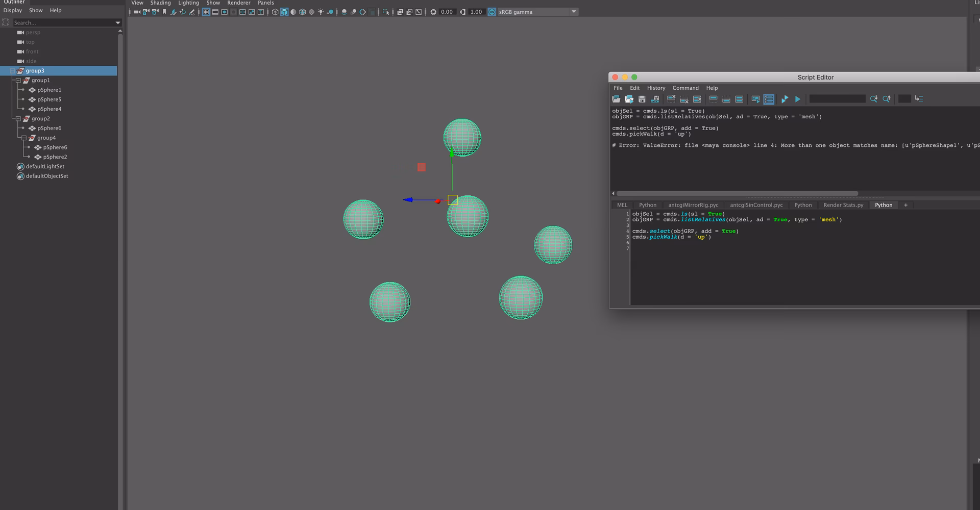Collapse the group4 node in Outliner
The width and height of the screenshot is (980, 510).
[x=24, y=138]
